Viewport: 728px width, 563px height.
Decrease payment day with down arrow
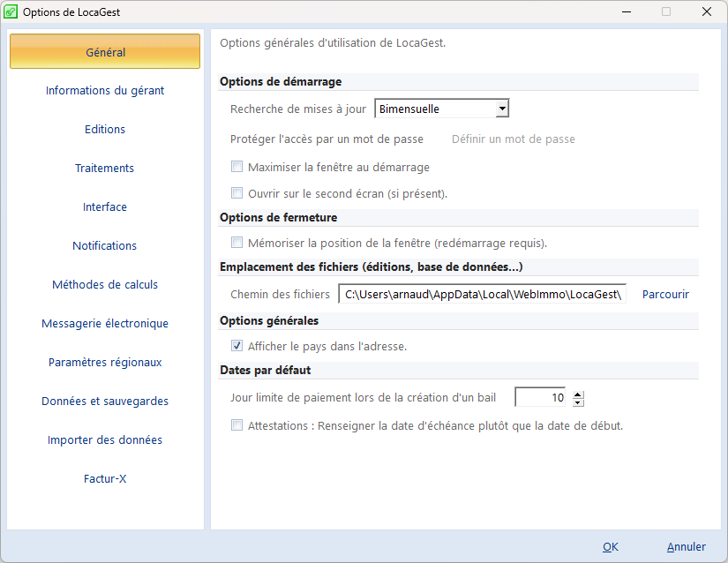578,402
